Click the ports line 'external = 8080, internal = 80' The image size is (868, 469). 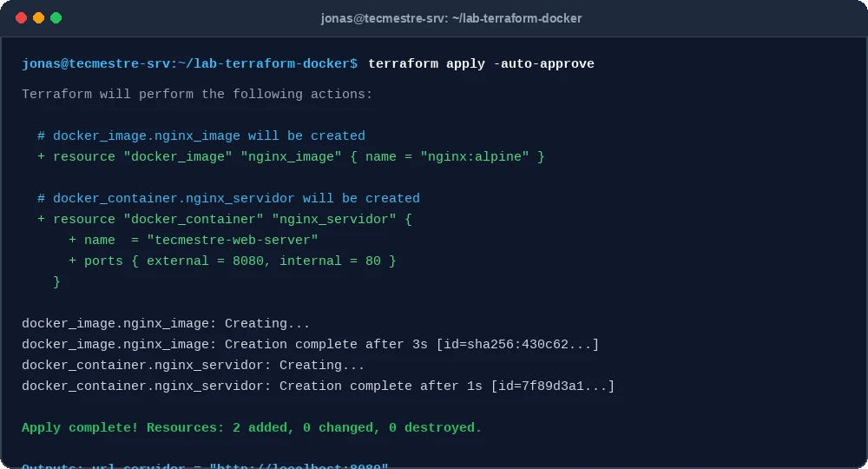[233, 261]
